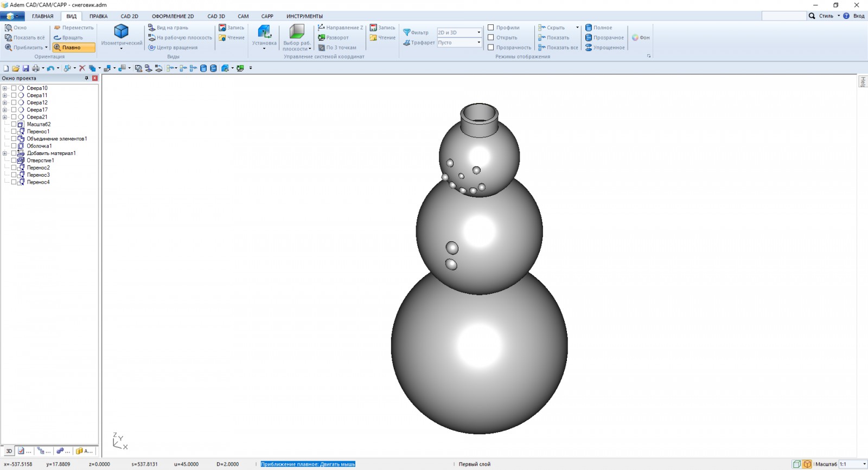Toggle the Прозрачность checkbox

pyautogui.click(x=491, y=48)
